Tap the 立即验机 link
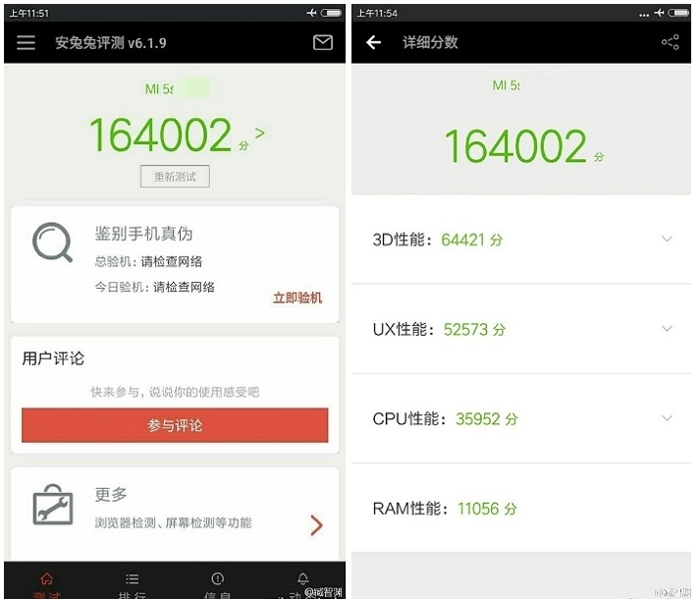The height and width of the screenshot is (599, 700). [x=297, y=298]
